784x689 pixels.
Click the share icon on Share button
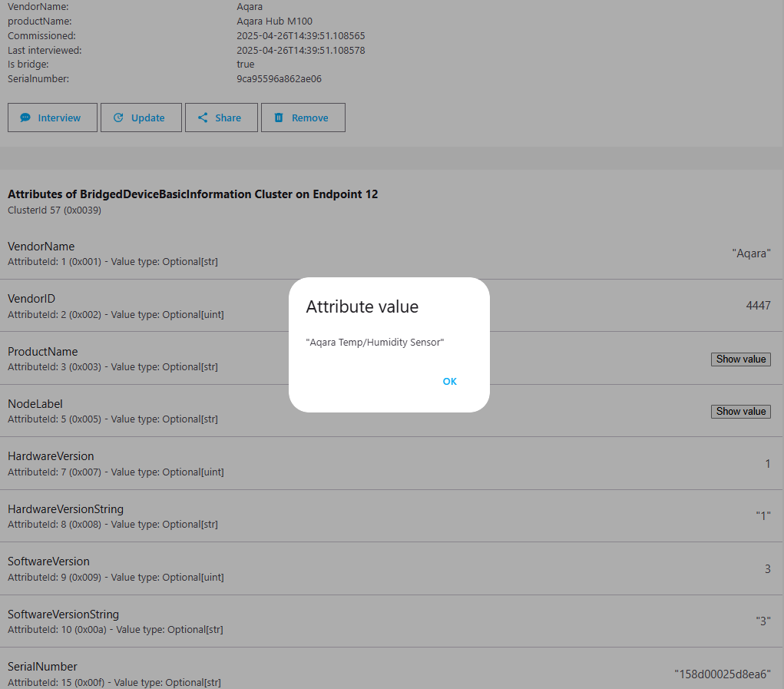pos(203,118)
